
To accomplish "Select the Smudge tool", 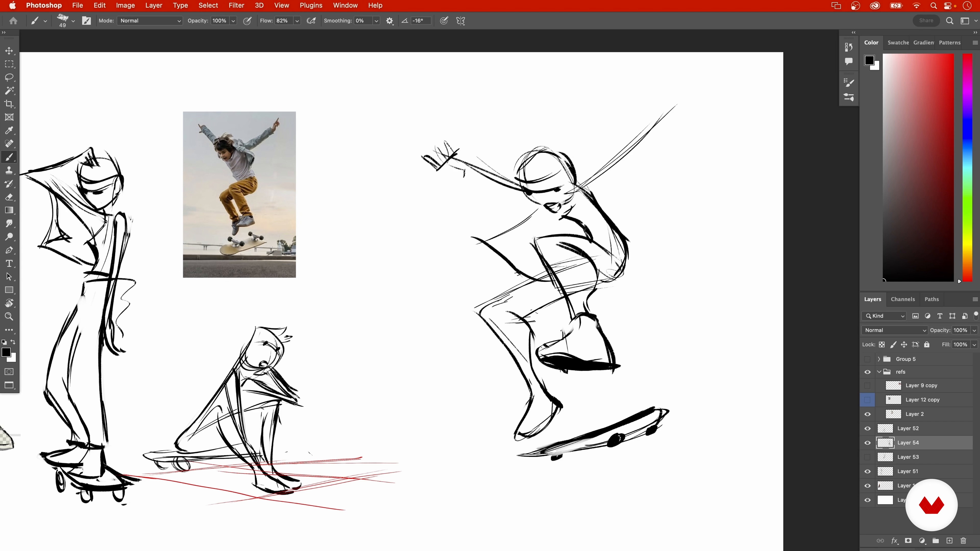I will [x=9, y=224].
